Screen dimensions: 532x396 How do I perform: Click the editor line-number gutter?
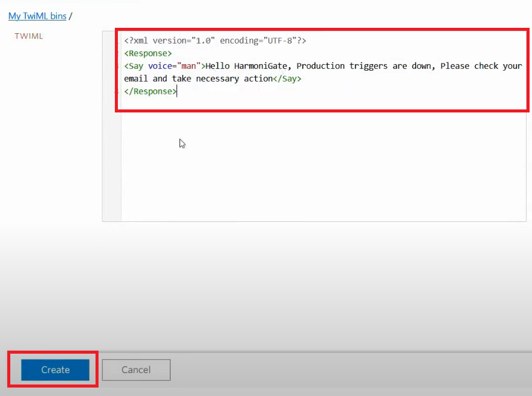click(112, 126)
